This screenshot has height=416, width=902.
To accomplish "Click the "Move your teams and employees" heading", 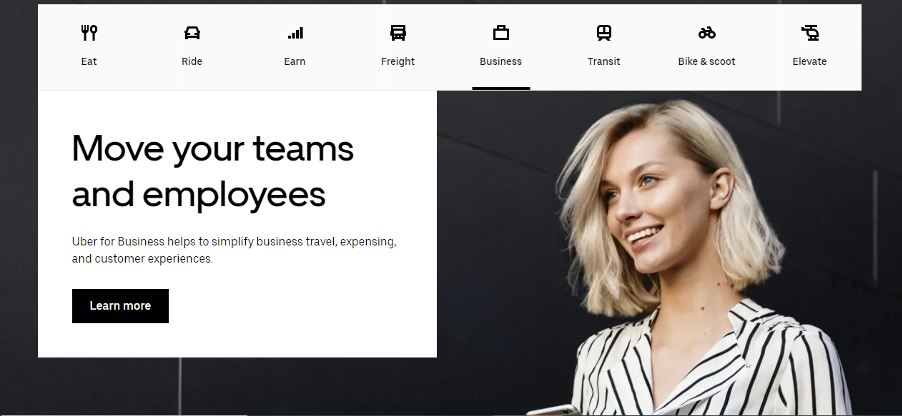I will pos(213,171).
